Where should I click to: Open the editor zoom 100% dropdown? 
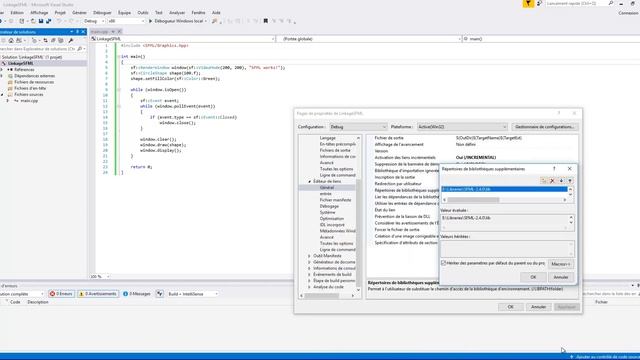pos(100,276)
